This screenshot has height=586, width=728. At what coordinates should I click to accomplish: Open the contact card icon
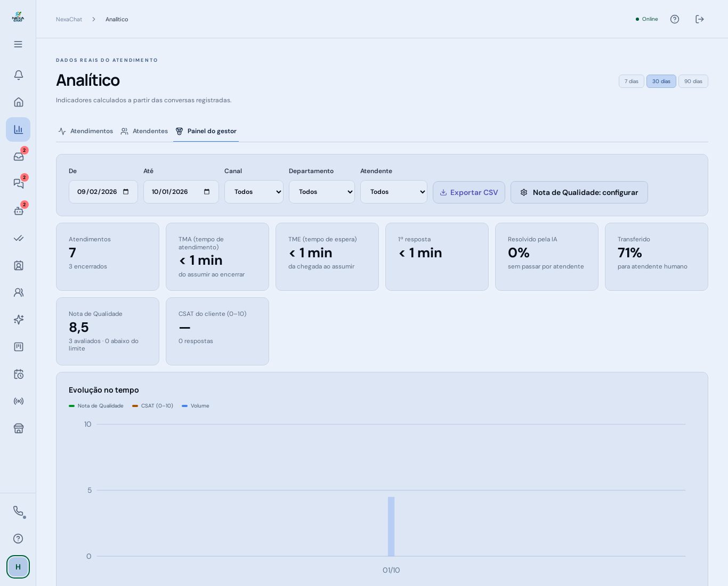(18, 265)
